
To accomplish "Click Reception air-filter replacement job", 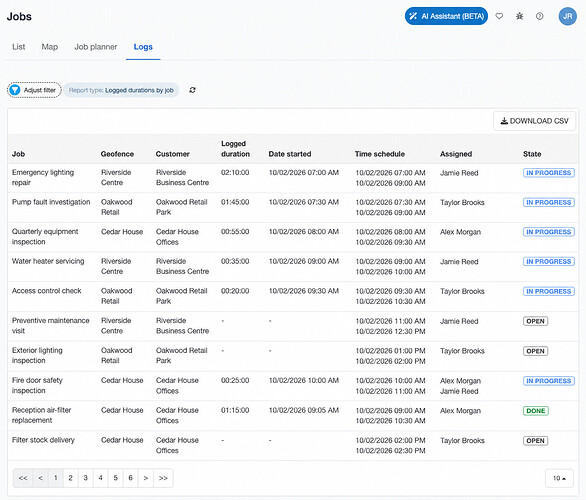I will click(x=41, y=415).
